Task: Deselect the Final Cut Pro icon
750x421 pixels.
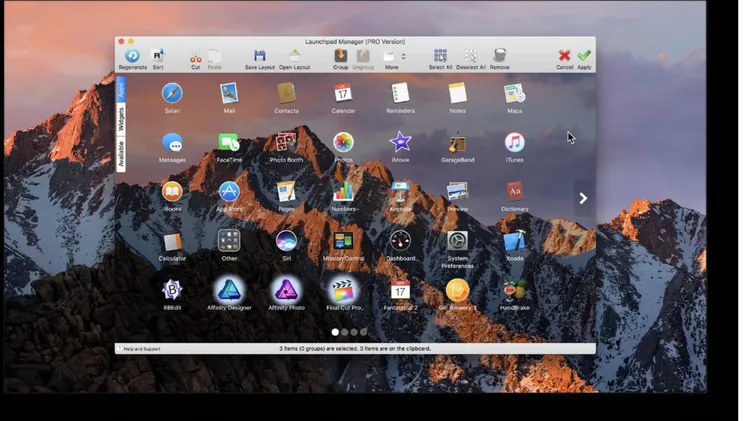Action: [x=343, y=290]
